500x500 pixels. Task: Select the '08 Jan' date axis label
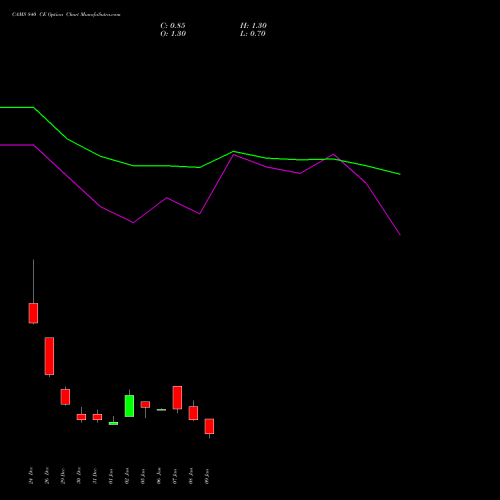[x=191, y=476]
